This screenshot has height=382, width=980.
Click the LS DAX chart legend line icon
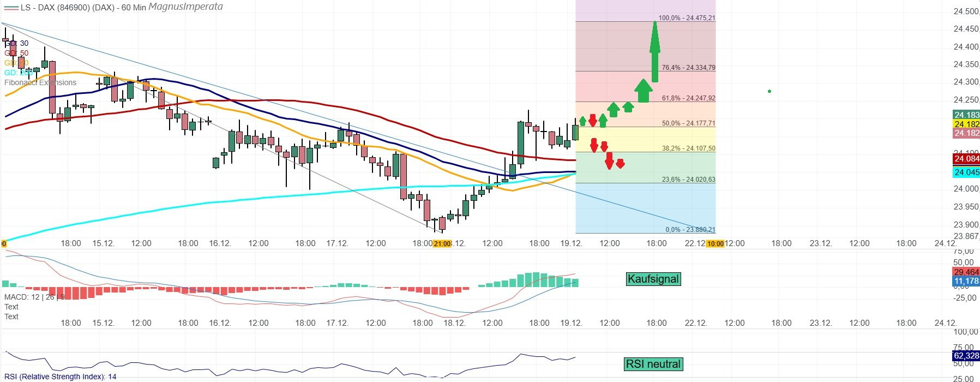pos(10,8)
